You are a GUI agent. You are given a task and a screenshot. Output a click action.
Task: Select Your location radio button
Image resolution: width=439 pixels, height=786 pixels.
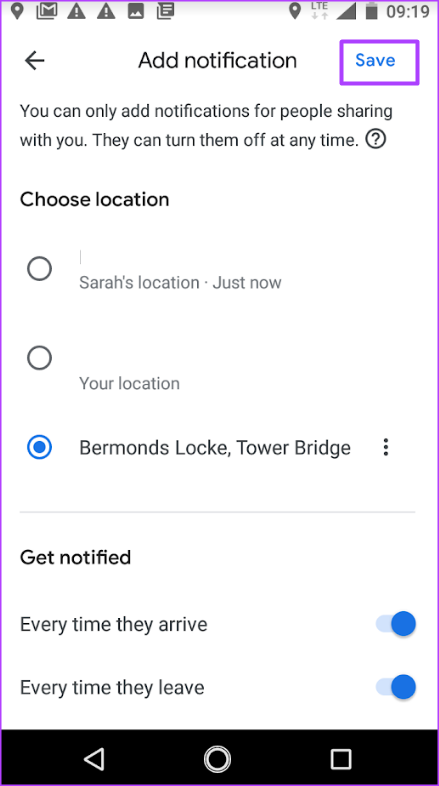39,358
